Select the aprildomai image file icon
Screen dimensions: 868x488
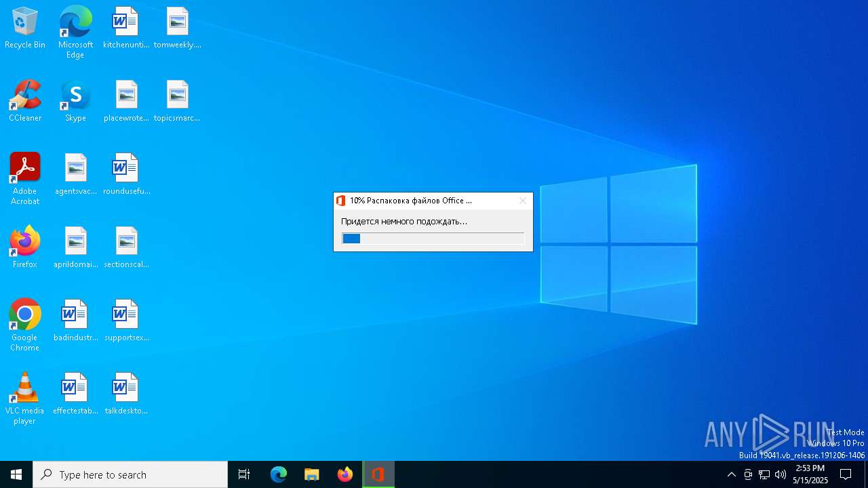coord(75,248)
